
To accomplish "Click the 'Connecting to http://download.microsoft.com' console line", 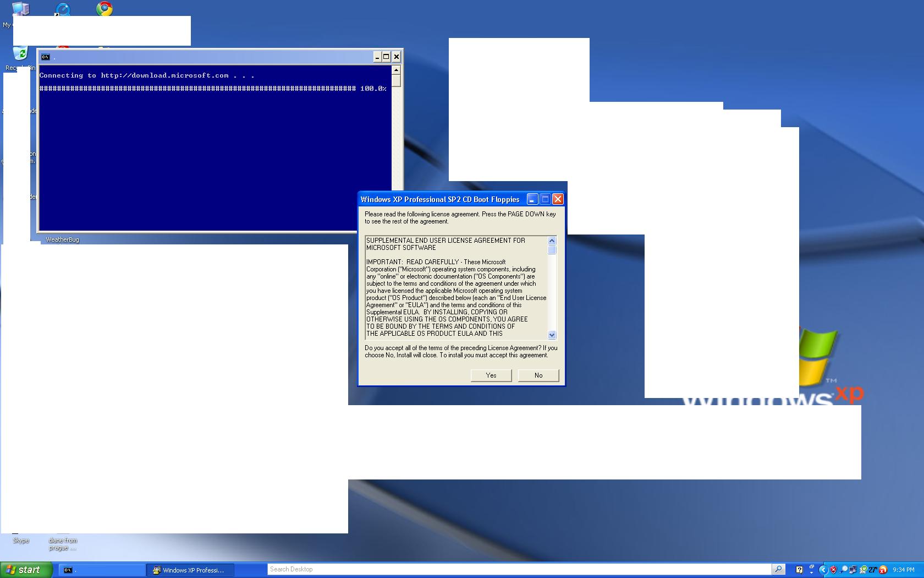I will click(x=147, y=75).
